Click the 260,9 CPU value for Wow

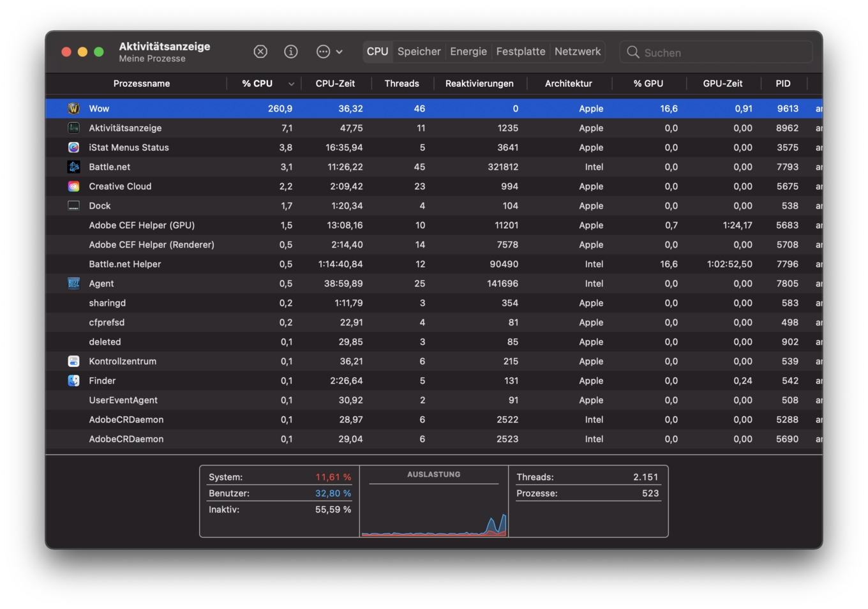[280, 109]
